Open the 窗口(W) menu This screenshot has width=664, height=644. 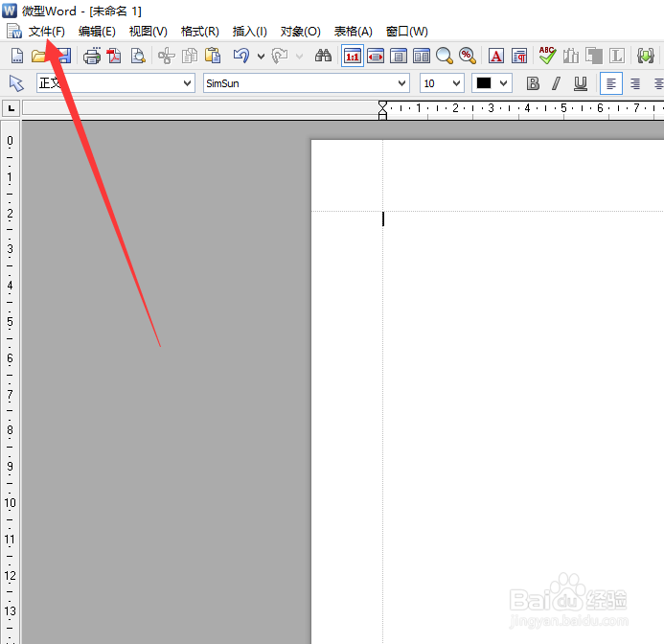coord(406,32)
